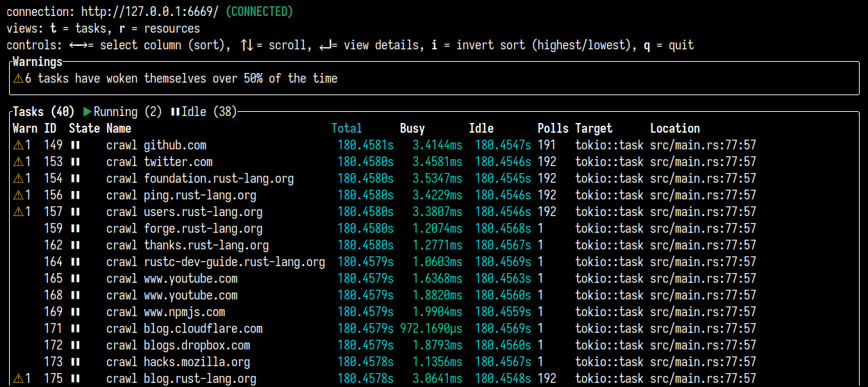This screenshot has height=387, width=868.
Task: Click the warning icon for blog.rust-lang.org task
Action: [18, 379]
